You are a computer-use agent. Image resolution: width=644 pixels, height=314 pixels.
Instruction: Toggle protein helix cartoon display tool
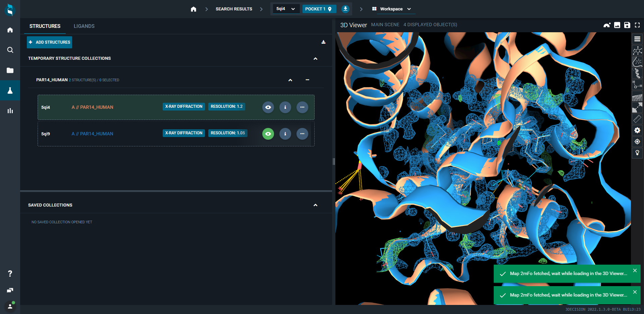tap(637, 74)
